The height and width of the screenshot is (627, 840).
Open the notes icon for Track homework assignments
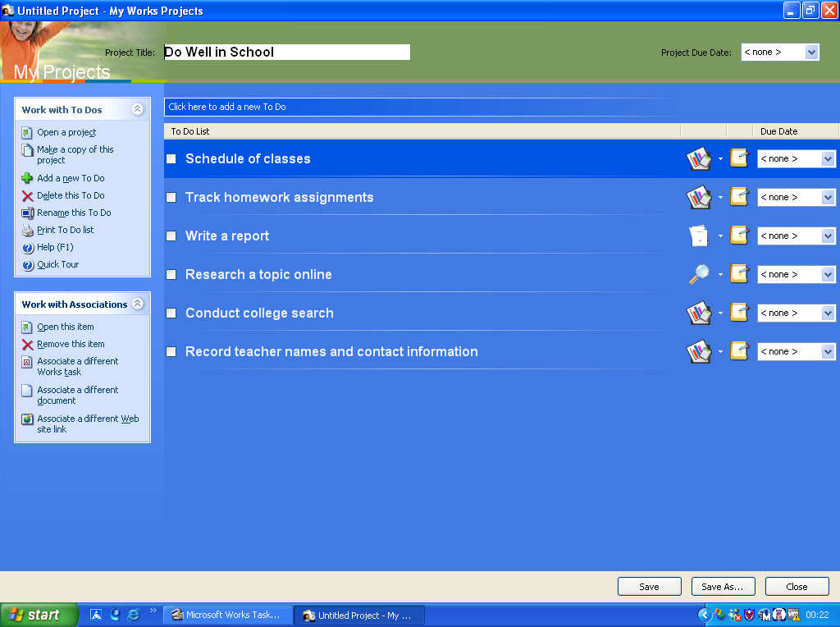[x=740, y=197]
